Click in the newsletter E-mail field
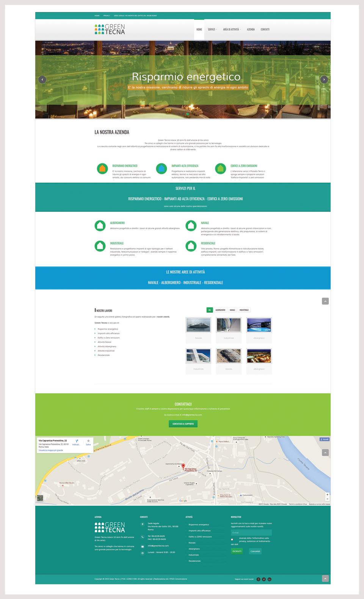 point(251,533)
